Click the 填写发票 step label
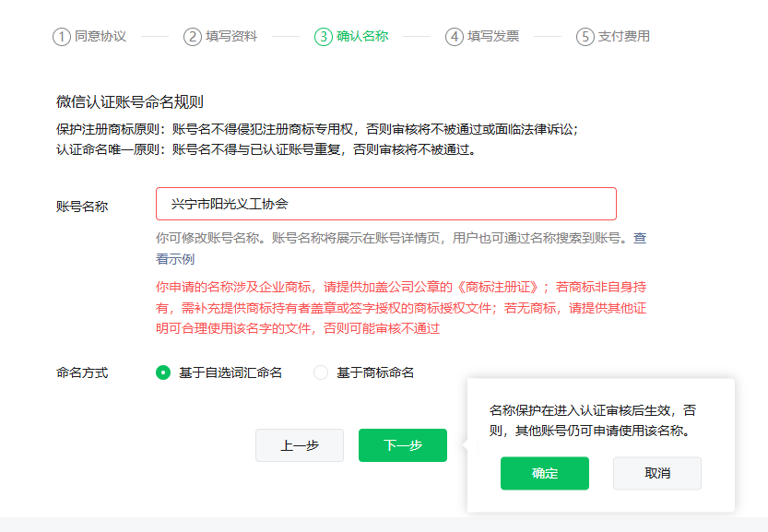The image size is (768, 532). [493, 36]
